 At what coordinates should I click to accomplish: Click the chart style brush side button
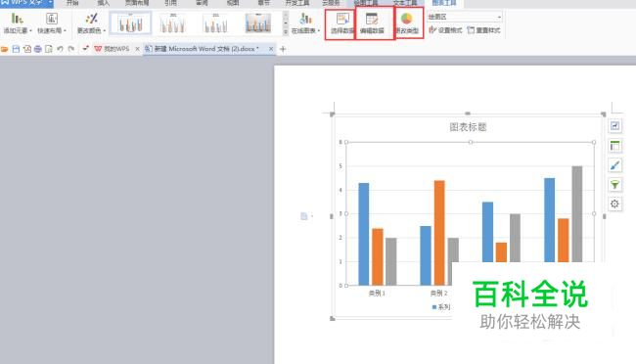pos(614,165)
